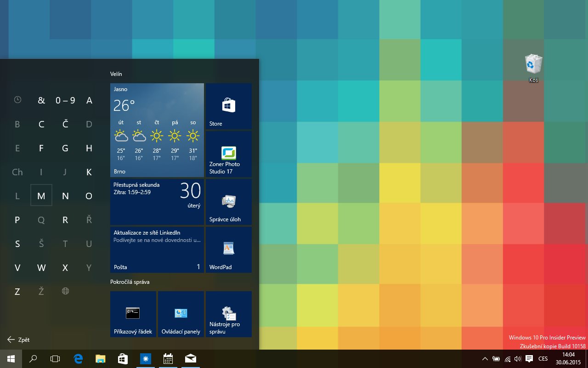The image size is (588, 368).
Task: Jump to the & symbol group
Action: tap(41, 100)
